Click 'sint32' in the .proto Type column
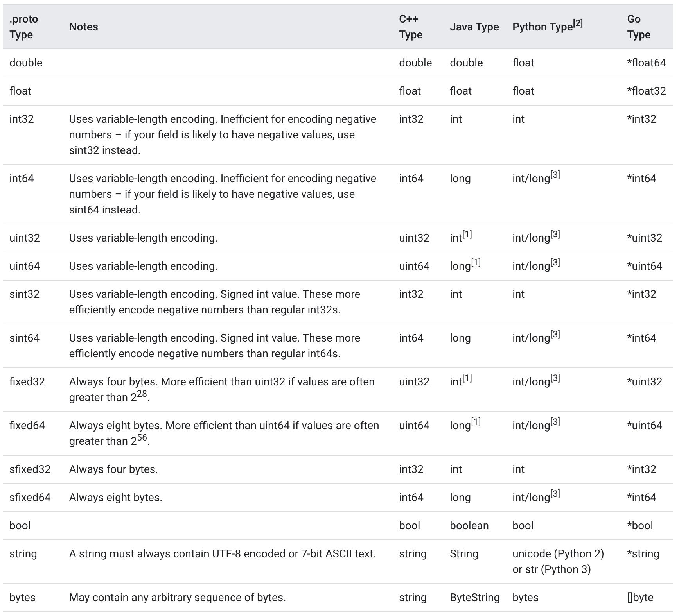Screen dimensions: 679x616 pyautogui.click(x=24, y=294)
